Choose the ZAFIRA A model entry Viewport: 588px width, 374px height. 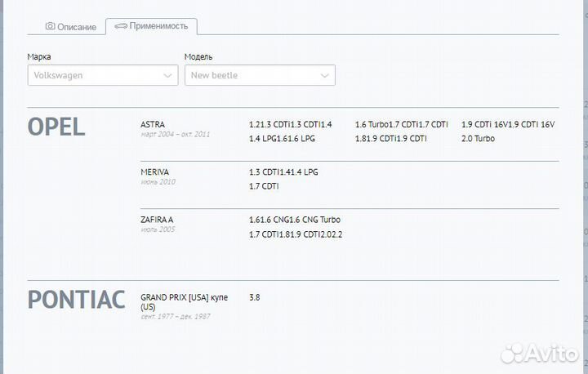pyautogui.click(x=157, y=220)
